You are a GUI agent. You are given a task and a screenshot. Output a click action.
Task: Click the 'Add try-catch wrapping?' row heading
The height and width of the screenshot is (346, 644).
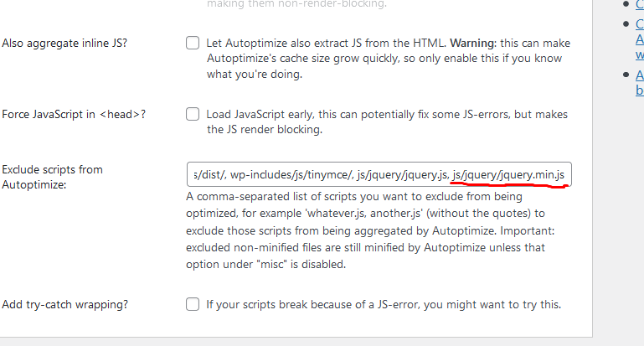[64, 304]
